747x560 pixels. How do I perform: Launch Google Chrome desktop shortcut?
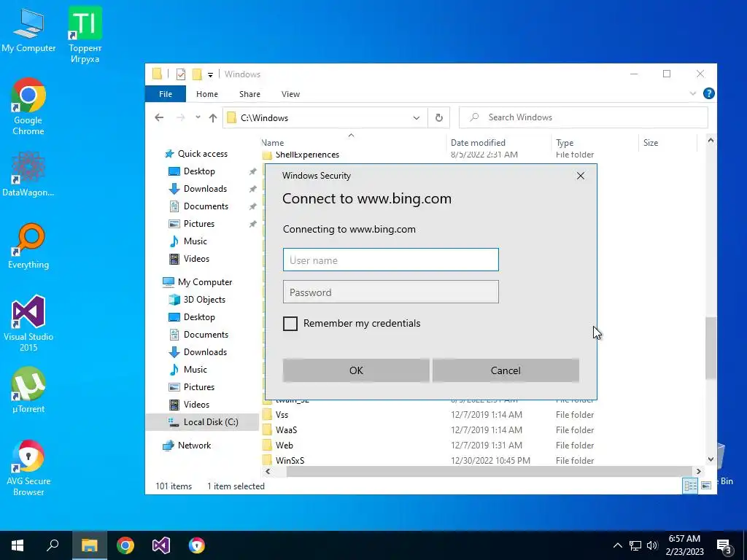pos(28,106)
